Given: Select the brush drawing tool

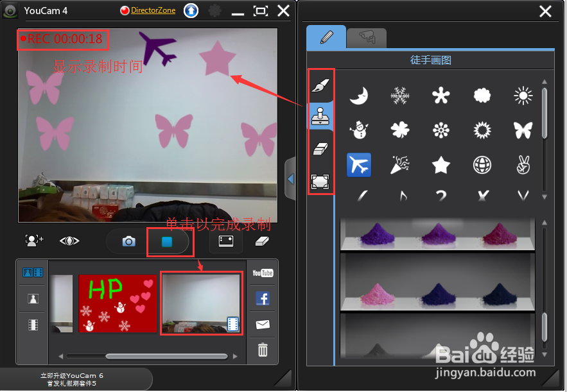Looking at the screenshot, I should [320, 85].
